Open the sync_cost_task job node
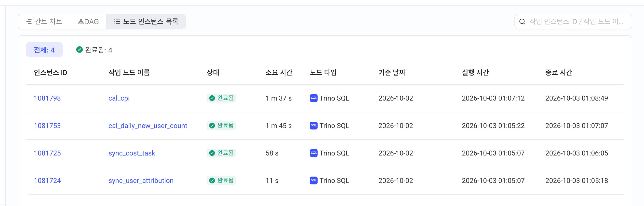The width and height of the screenshot is (644, 206). [132, 153]
